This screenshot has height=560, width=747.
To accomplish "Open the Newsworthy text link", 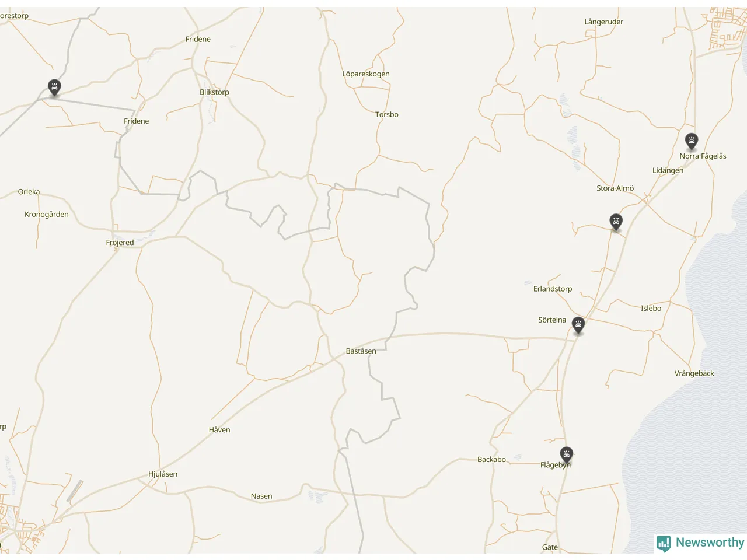I will pos(710,542).
